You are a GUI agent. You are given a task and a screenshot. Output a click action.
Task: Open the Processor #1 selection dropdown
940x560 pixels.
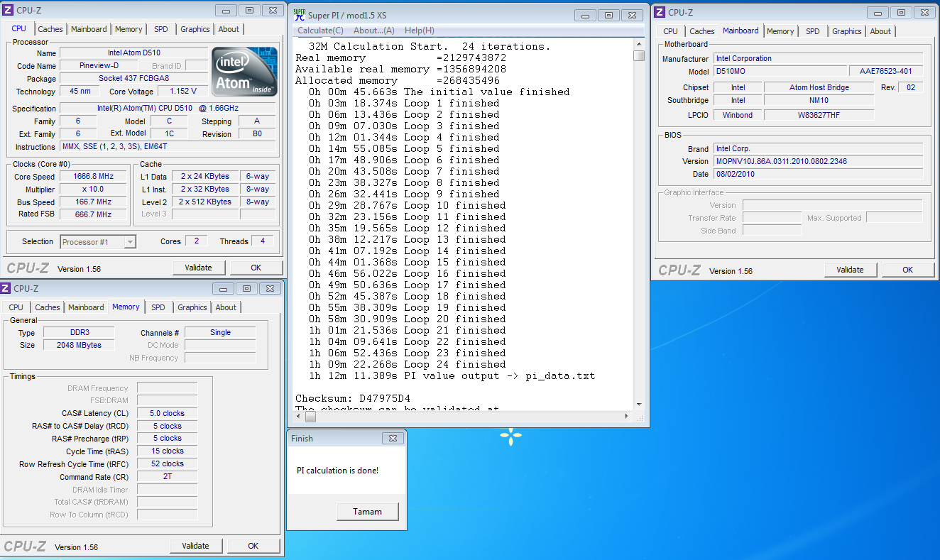(98, 242)
